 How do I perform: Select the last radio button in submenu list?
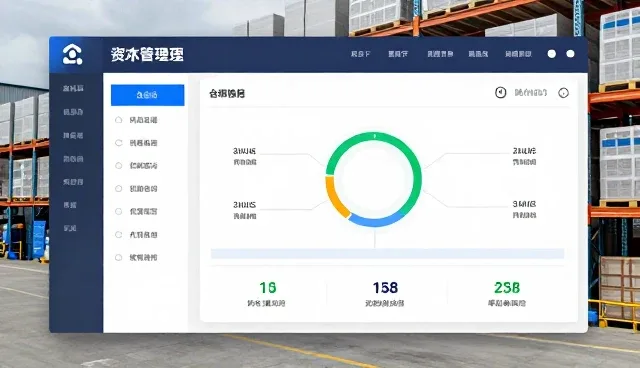[118, 257]
